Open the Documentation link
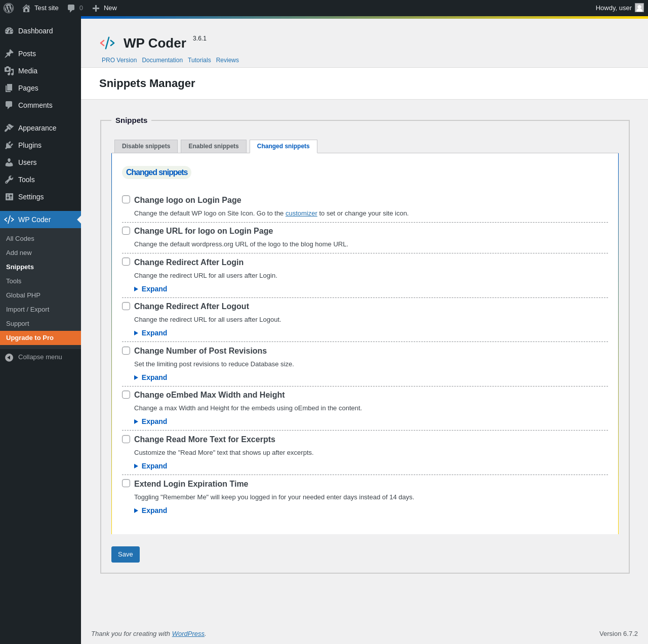Screen dimensions: 648x644 (162, 60)
